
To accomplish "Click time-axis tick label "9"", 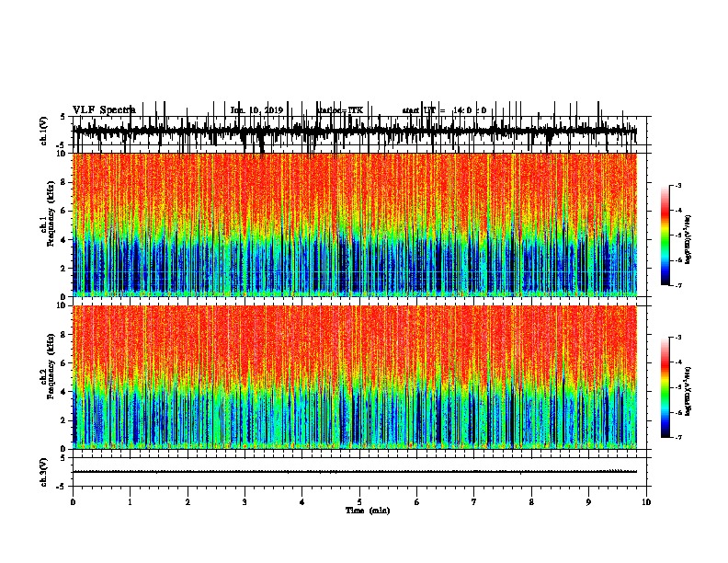I will coord(588,502).
